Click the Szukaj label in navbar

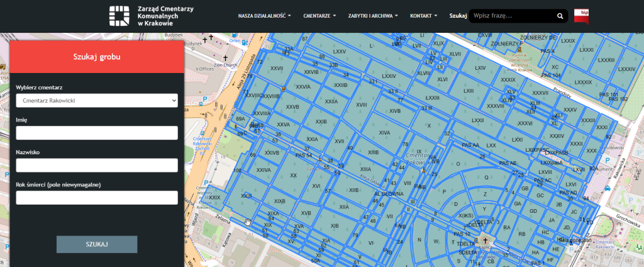click(458, 16)
